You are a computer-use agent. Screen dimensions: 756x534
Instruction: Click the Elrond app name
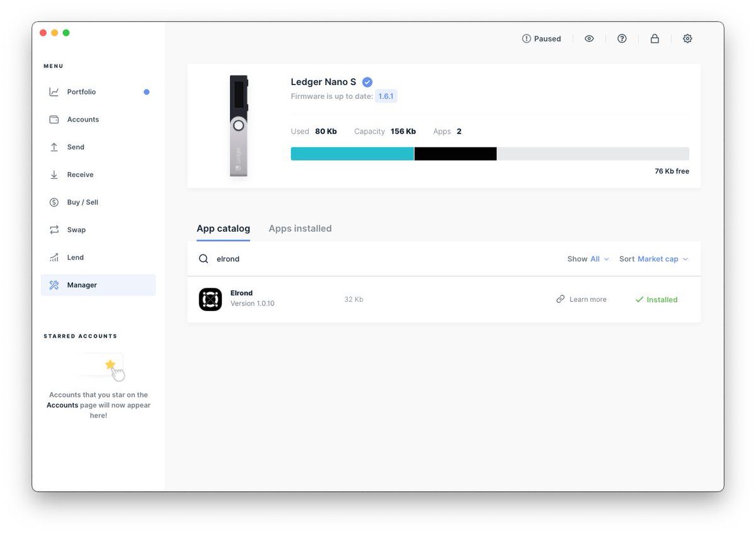[242, 293]
